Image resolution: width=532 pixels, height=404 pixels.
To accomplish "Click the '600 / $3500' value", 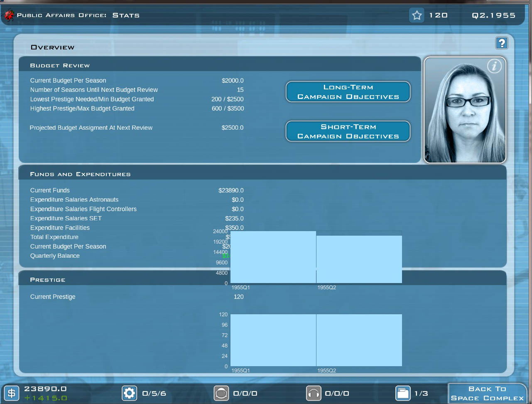I will tap(228, 108).
